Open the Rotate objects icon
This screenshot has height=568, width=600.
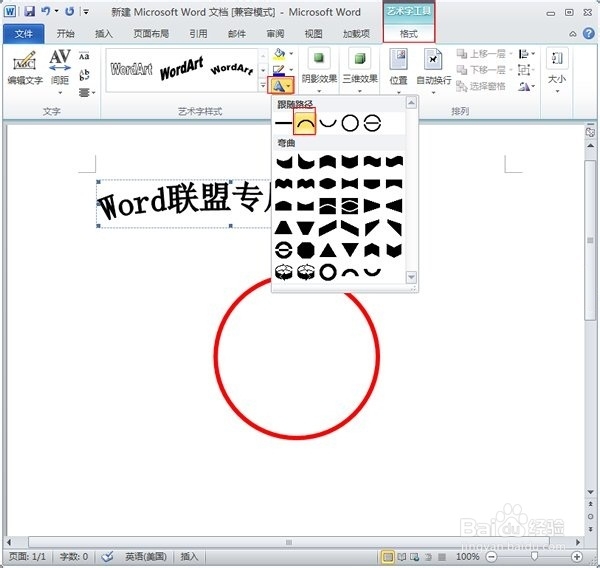pos(526,87)
